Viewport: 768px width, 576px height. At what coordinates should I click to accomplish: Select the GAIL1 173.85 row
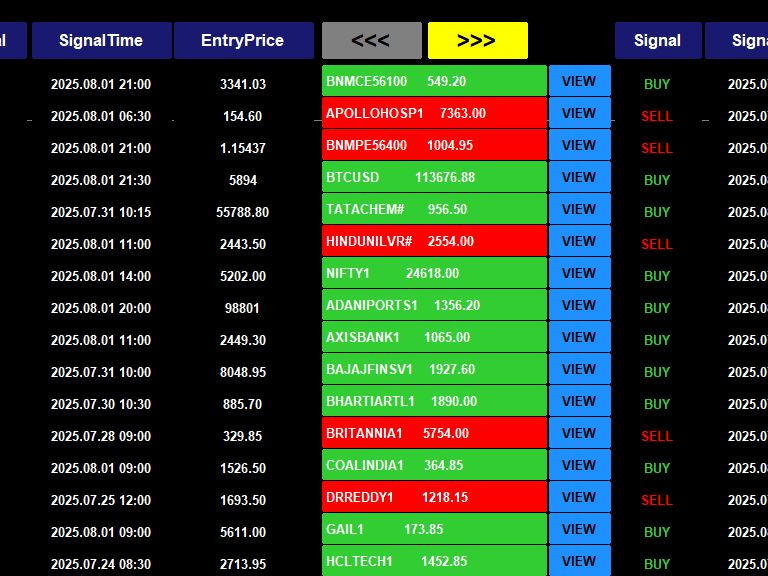(x=434, y=529)
